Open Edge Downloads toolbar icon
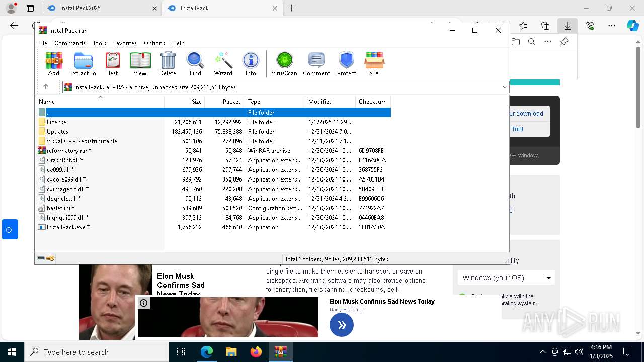 point(568,26)
